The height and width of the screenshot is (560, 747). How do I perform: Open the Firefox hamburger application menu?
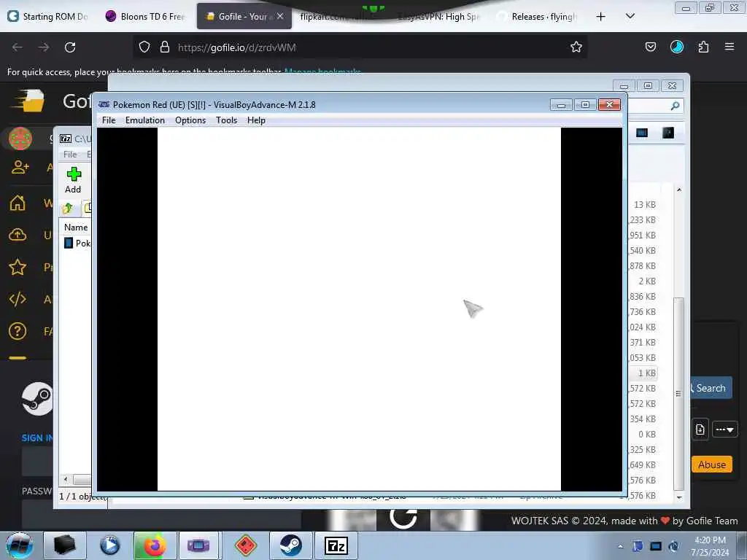pyautogui.click(x=729, y=47)
